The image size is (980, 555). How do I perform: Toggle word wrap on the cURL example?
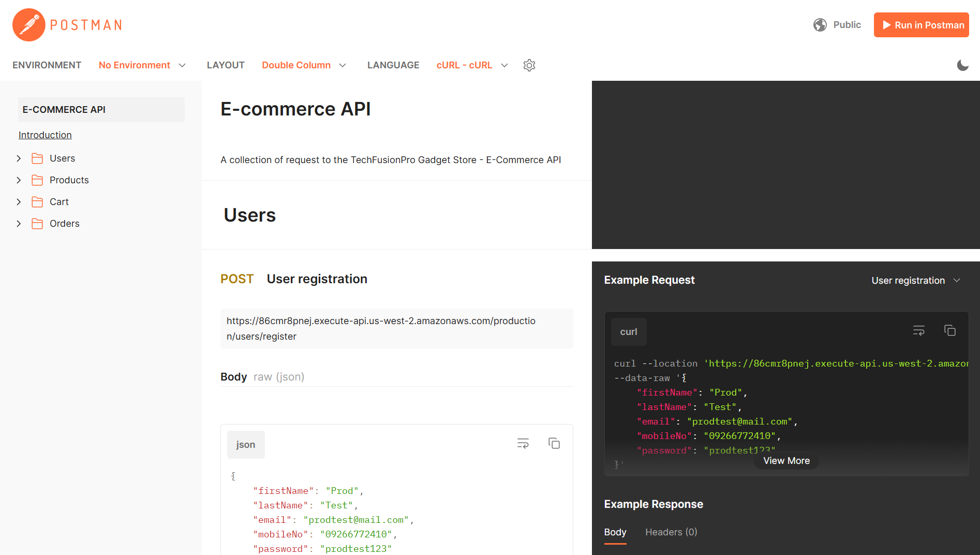(918, 330)
